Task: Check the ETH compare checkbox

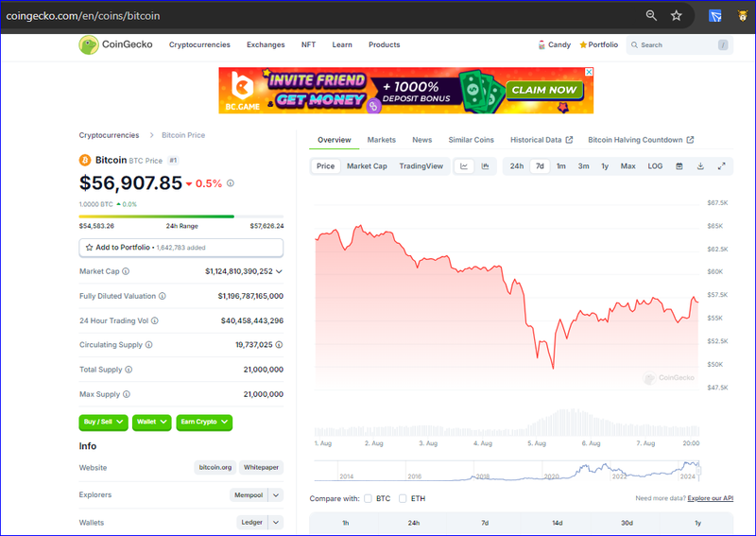Action: 403,498
